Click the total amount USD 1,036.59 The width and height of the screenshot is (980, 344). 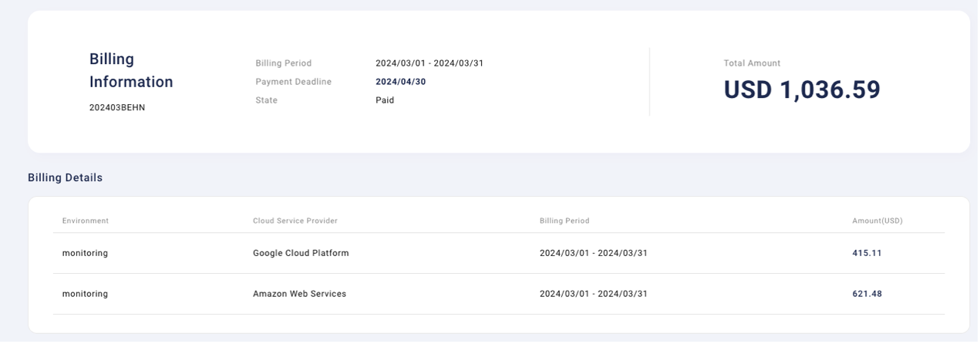tap(802, 90)
